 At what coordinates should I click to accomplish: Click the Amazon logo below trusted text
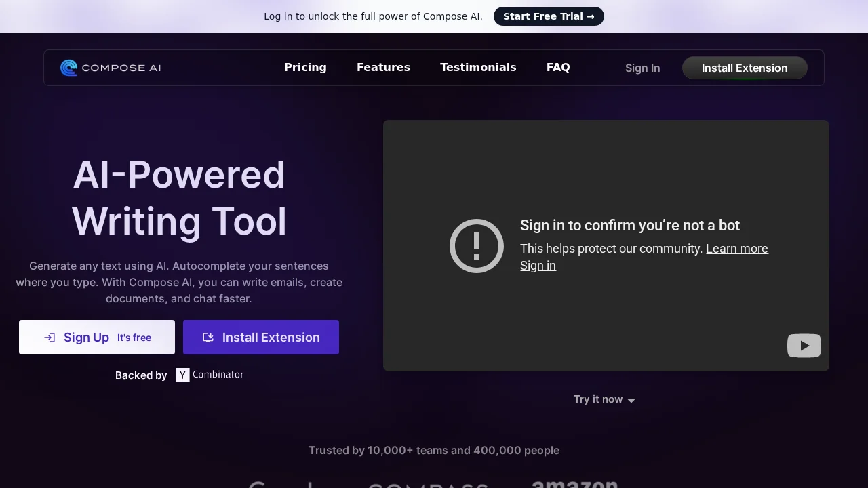tap(574, 483)
